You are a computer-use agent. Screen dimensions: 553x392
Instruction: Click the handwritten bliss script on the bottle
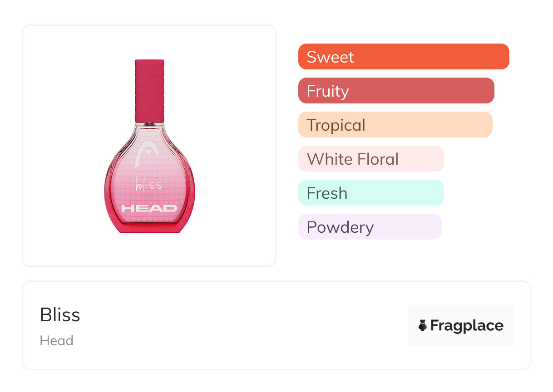point(148,185)
